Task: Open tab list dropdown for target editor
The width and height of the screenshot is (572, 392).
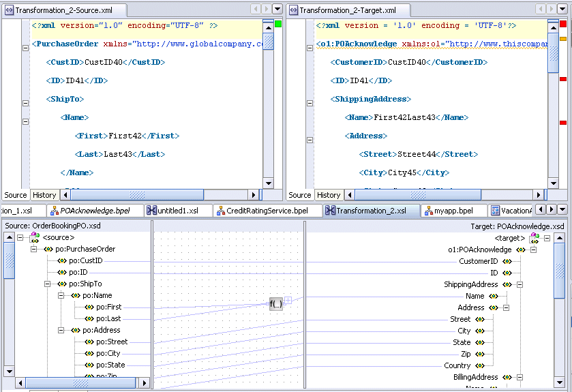Action: coord(561,9)
